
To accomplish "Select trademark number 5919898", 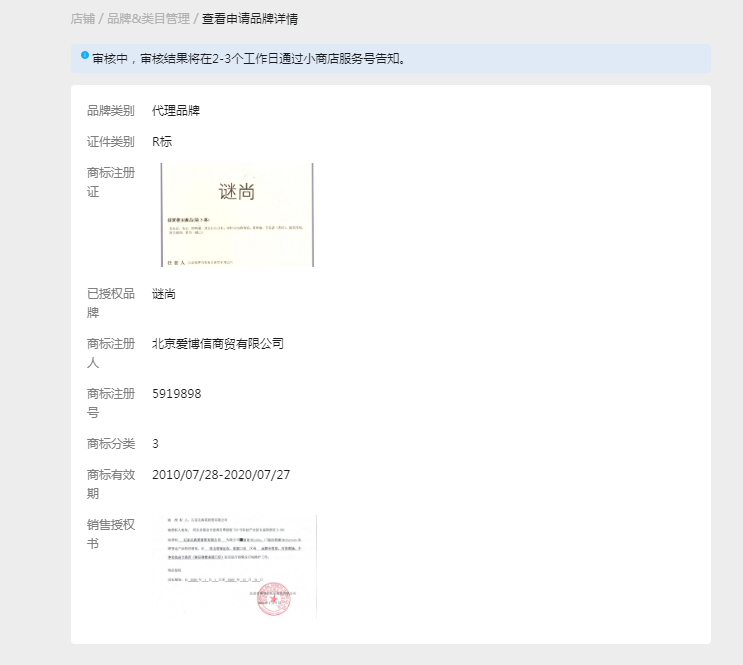I will [x=177, y=394].
